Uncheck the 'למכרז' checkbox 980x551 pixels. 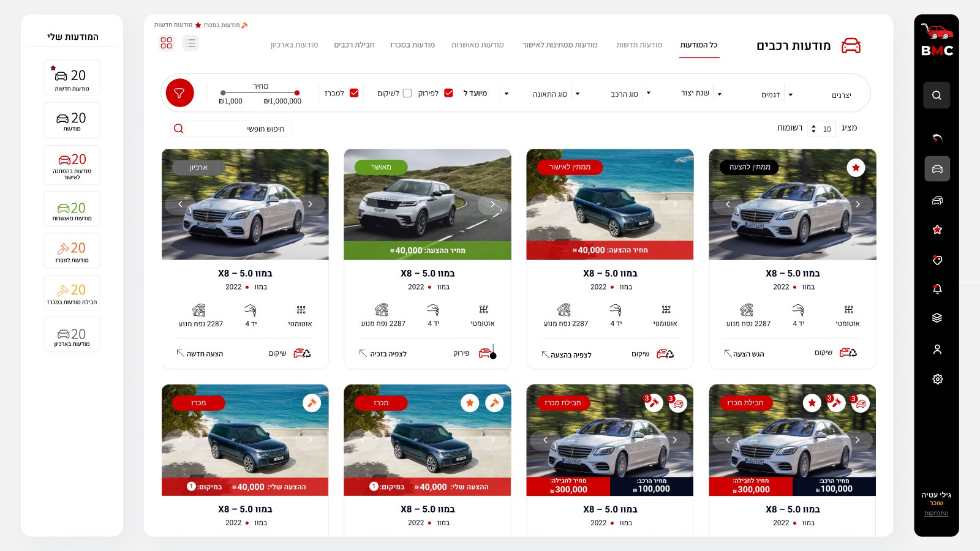coord(354,93)
